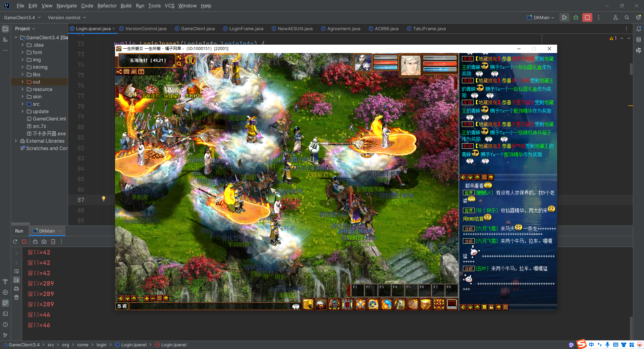Open Search Everywhere magnifier in IDE

click(627, 17)
